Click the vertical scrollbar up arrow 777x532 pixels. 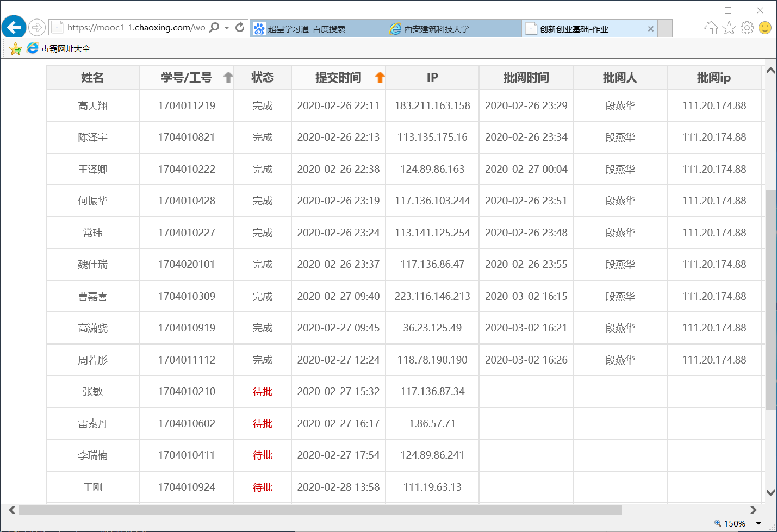click(770, 70)
